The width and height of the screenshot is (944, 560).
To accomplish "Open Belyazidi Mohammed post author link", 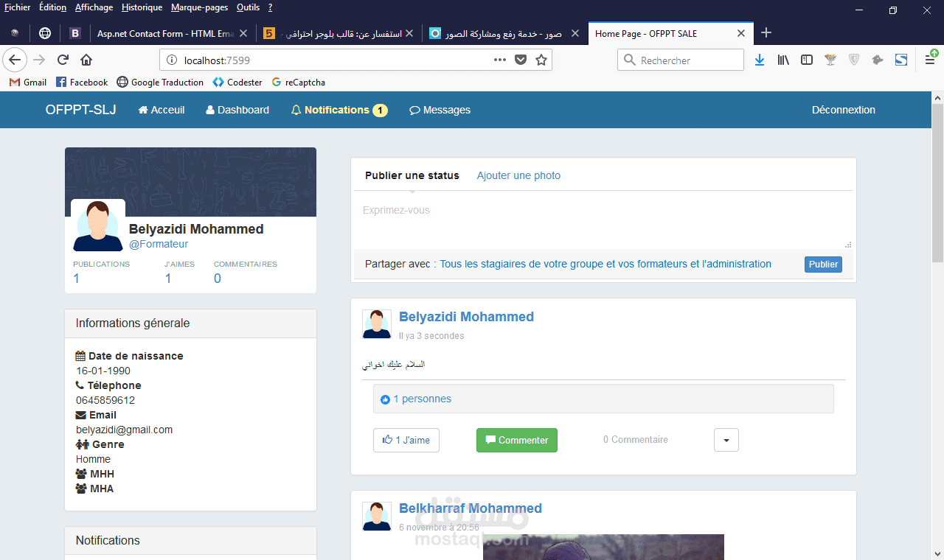I will [x=466, y=317].
